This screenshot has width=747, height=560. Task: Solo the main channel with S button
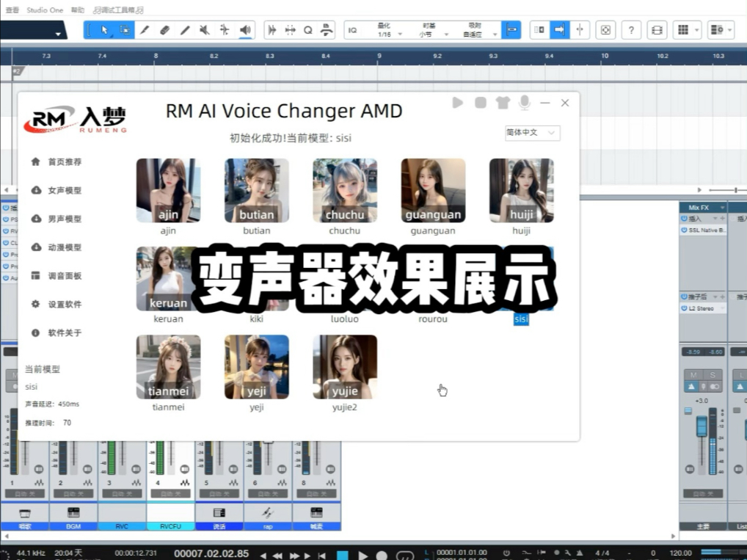tap(713, 374)
